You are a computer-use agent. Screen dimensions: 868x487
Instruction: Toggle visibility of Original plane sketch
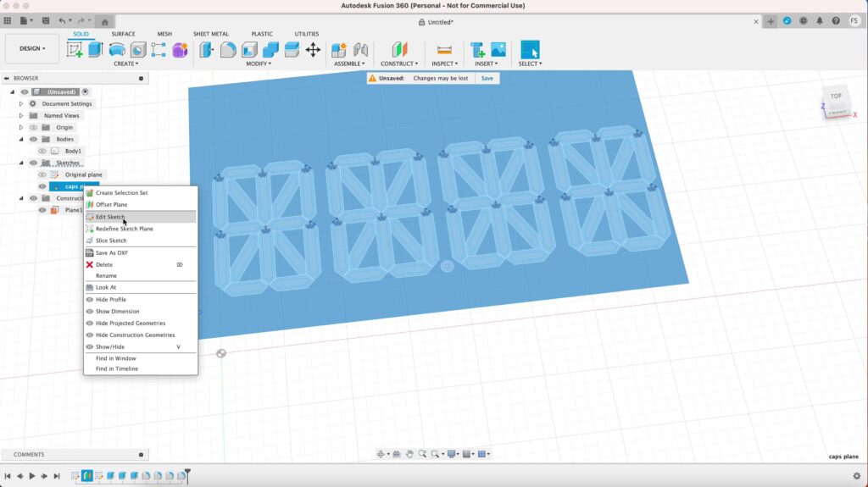pyautogui.click(x=42, y=174)
